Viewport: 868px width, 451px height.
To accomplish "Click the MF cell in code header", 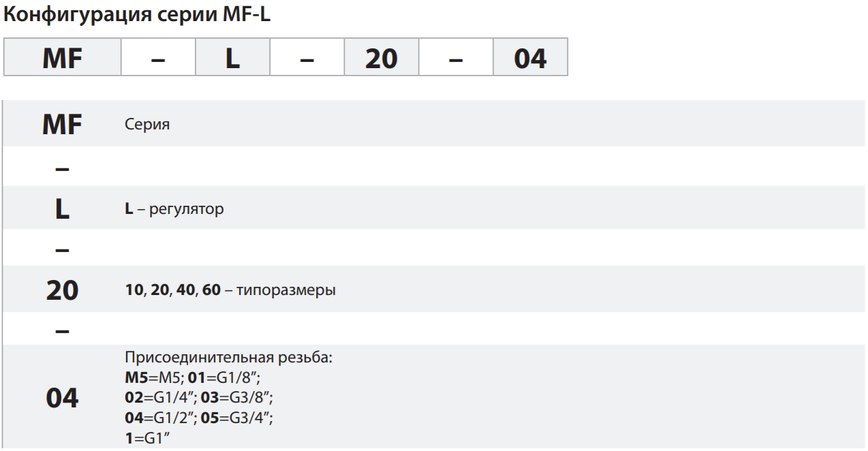I will [x=63, y=57].
